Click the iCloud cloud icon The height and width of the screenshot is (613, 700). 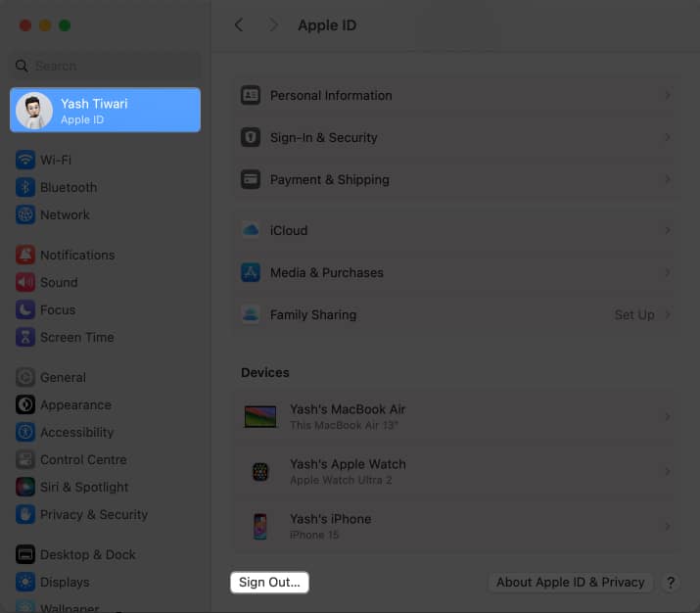251,230
